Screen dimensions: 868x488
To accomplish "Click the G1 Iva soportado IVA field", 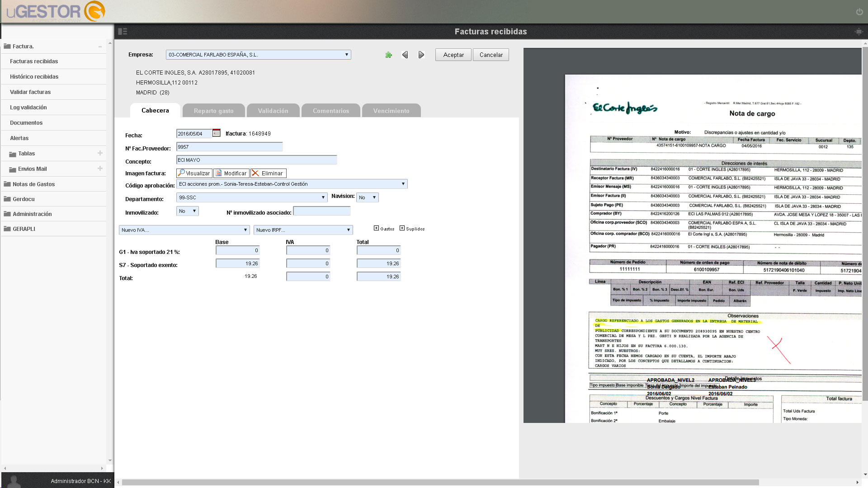I will point(308,250).
